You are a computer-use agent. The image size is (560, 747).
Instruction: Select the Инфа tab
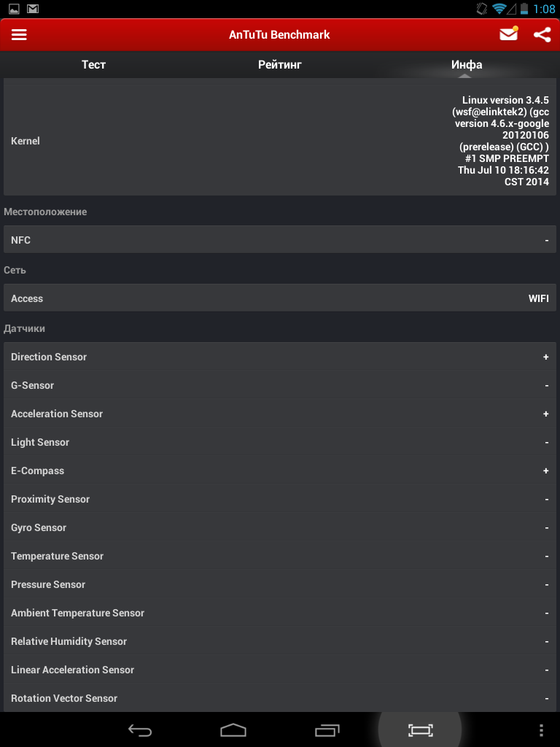[467, 64]
